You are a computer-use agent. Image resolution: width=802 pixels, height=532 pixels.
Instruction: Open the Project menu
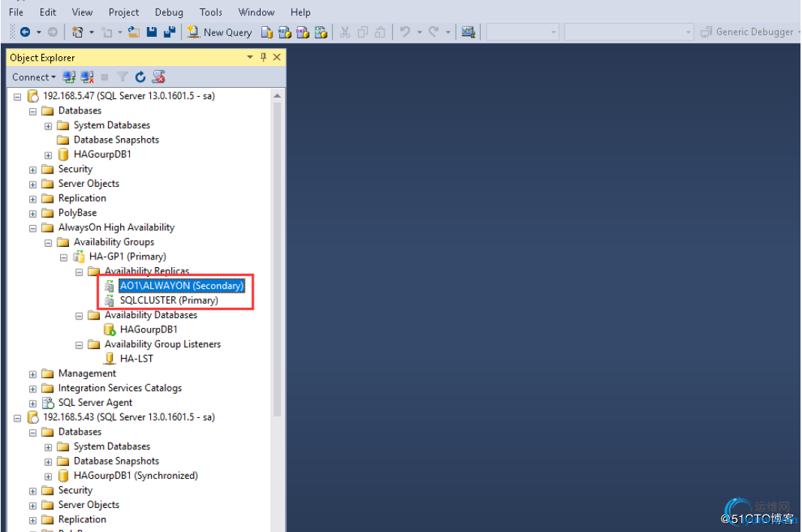[x=123, y=12]
